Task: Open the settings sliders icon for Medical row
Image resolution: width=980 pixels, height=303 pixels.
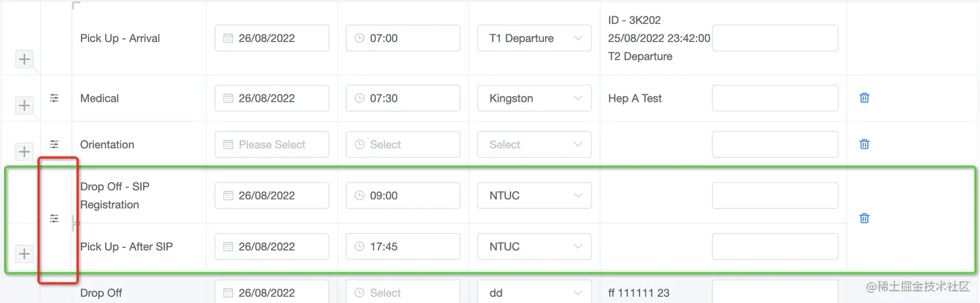Action: pos(54,98)
